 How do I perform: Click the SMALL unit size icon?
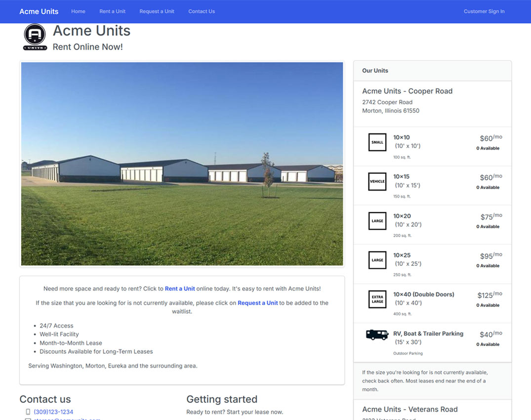pyautogui.click(x=377, y=142)
